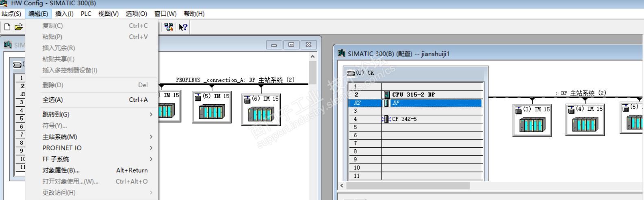Expand the PROFINET IO submenu

92,148
